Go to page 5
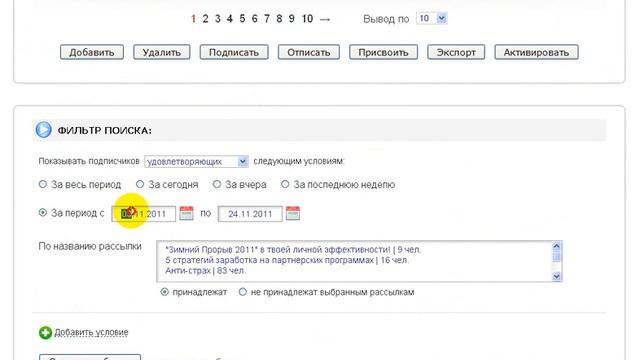Viewport: 640px width, 360px height. [242, 19]
